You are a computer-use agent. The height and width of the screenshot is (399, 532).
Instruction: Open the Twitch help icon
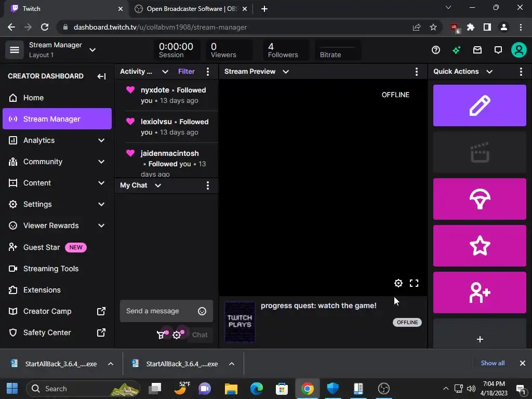click(x=436, y=50)
